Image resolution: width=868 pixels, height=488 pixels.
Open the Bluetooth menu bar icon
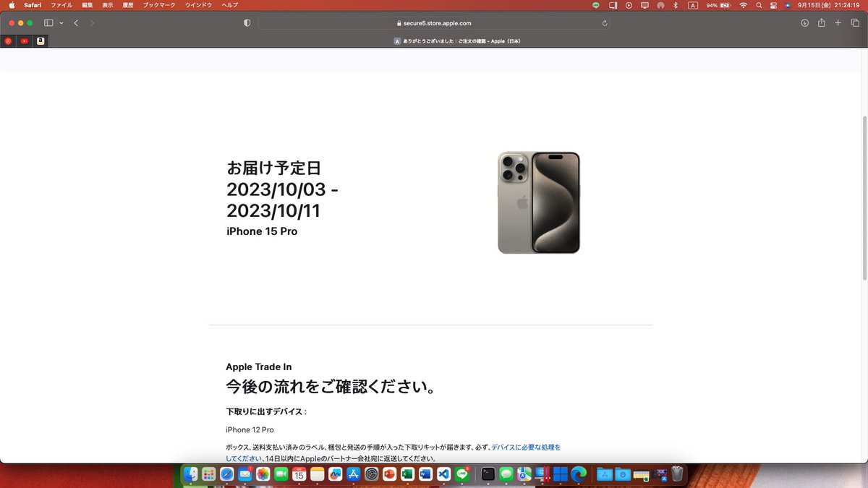[676, 5]
